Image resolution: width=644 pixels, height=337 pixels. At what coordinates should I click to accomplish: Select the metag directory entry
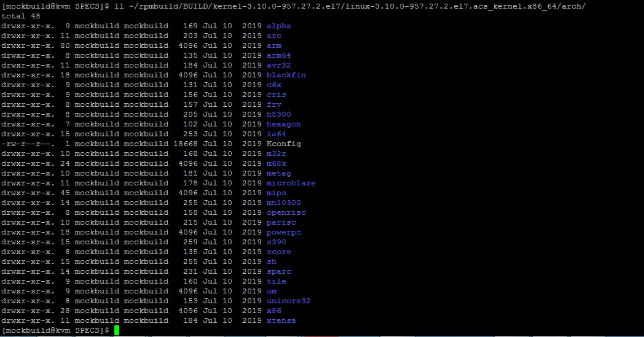(278, 174)
